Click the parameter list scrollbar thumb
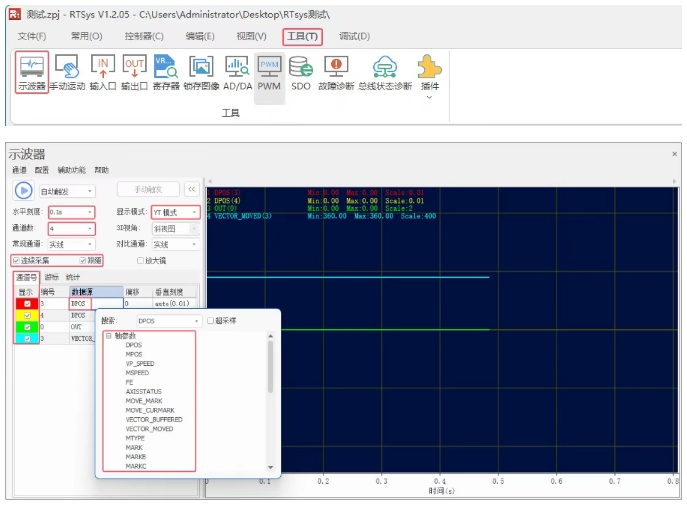The width and height of the screenshot is (687, 505). click(270, 367)
